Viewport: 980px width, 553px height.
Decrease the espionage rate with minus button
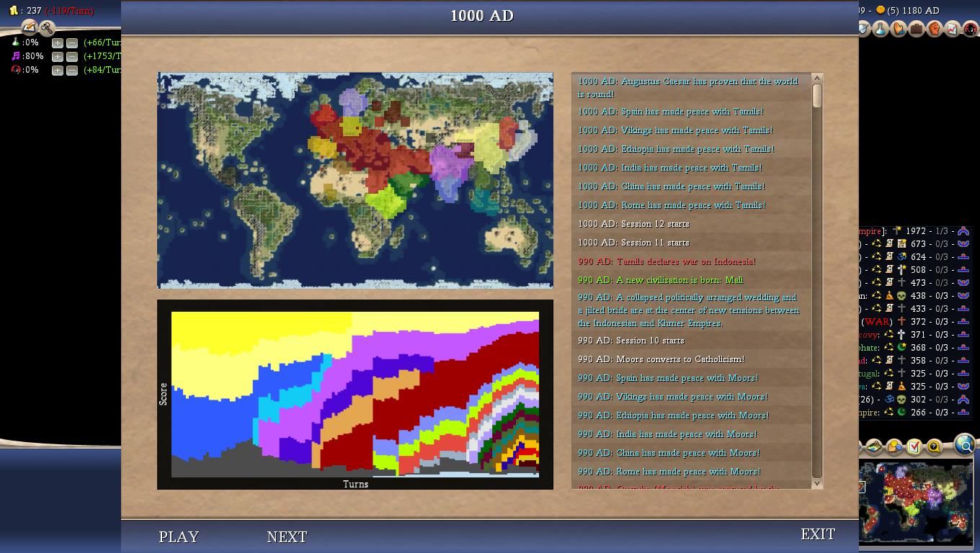(x=72, y=70)
